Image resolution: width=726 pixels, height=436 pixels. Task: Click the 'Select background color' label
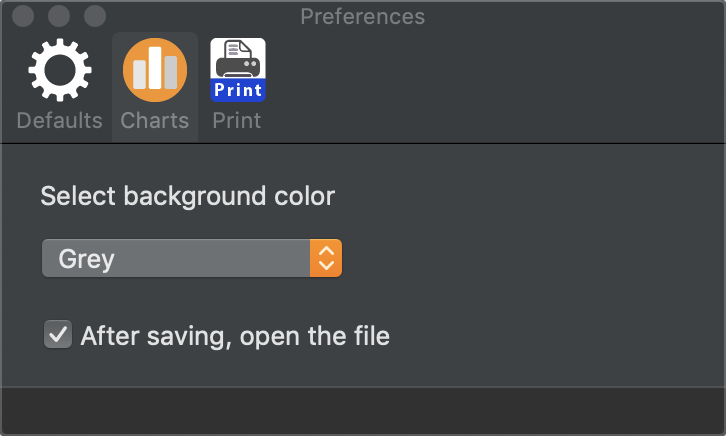coord(188,196)
